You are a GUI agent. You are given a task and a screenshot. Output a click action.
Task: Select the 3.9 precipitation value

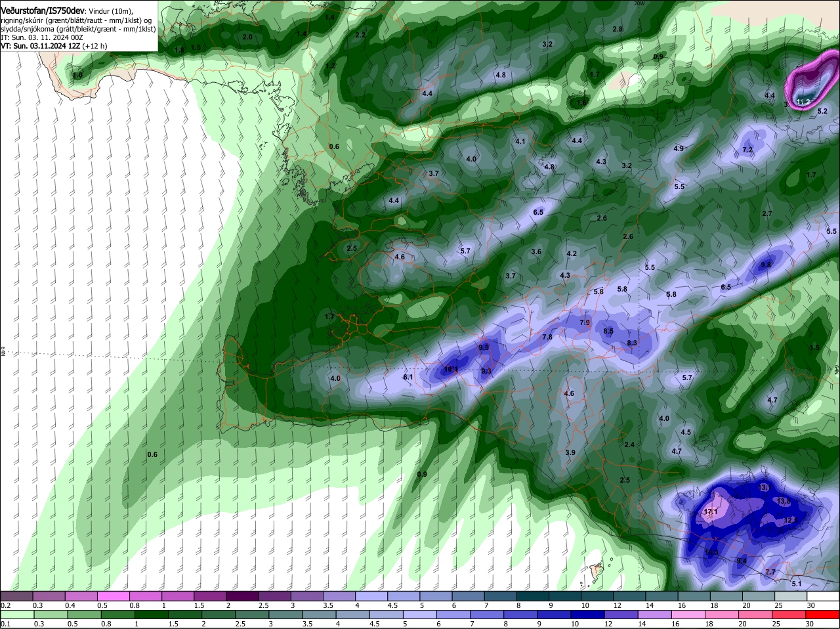(x=570, y=452)
